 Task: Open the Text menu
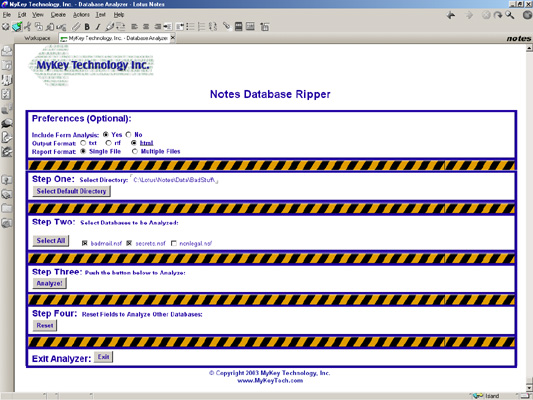[101, 15]
